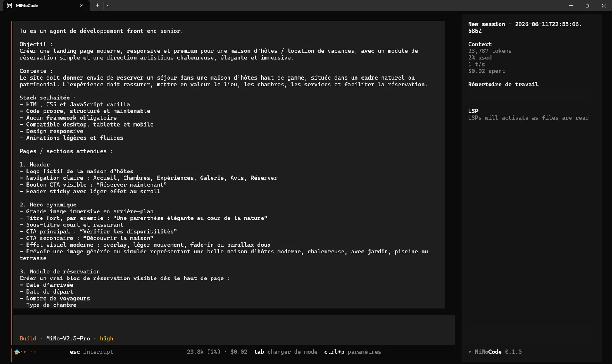Image resolution: width=612 pixels, height=364 pixels.
Task: Click 'LSPs will activate as files are read'
Action: pyautogui.click(x=528, y=118)
